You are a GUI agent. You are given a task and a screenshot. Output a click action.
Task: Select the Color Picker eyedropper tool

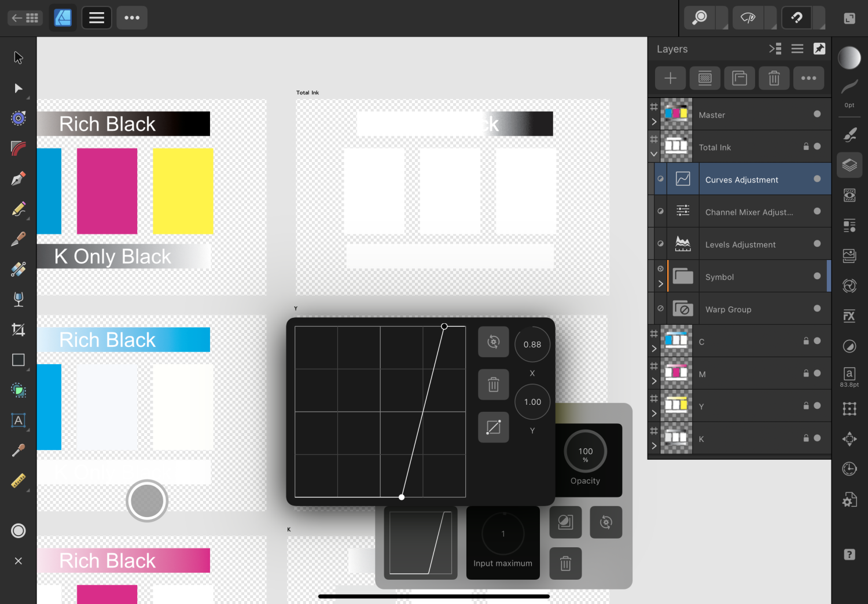(x=17, y=449)
